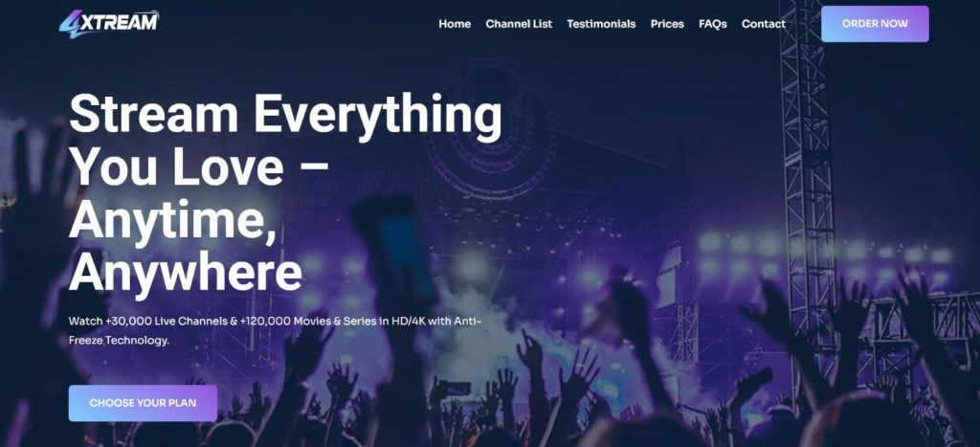
Task: Click the ORDER NOW button
Action: [x=875, y=24]
